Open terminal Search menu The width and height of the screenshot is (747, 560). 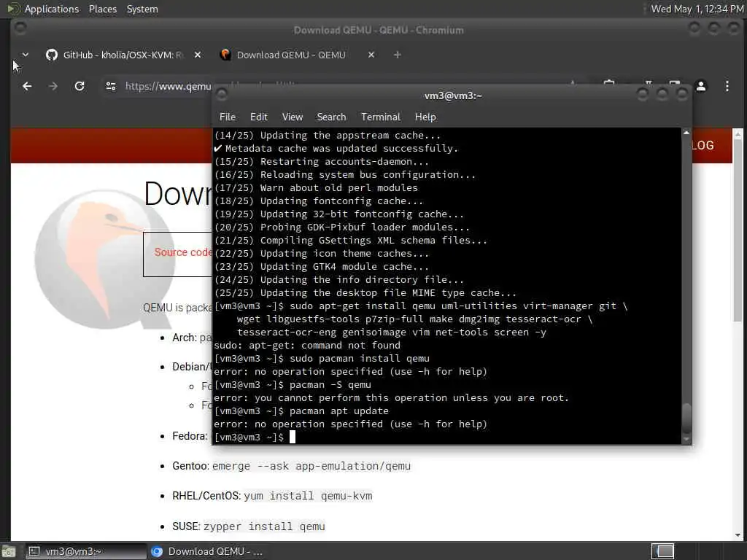pos(331,117)
